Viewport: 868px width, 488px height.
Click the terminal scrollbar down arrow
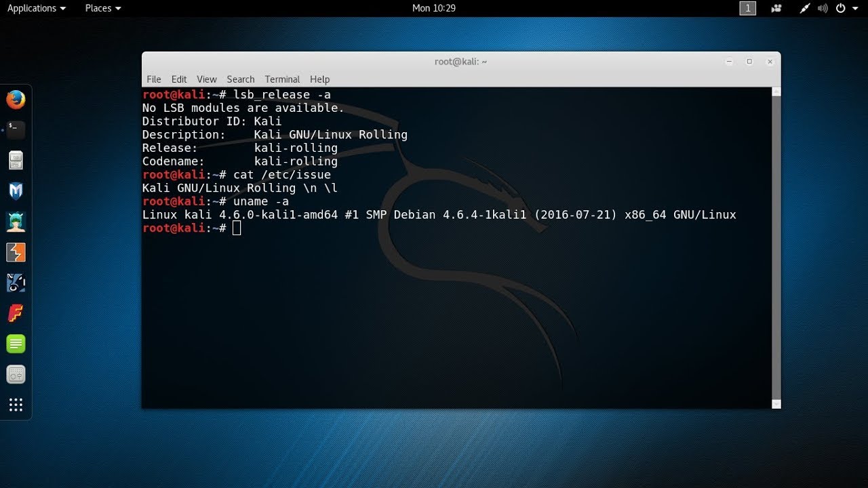click(776, 404)
